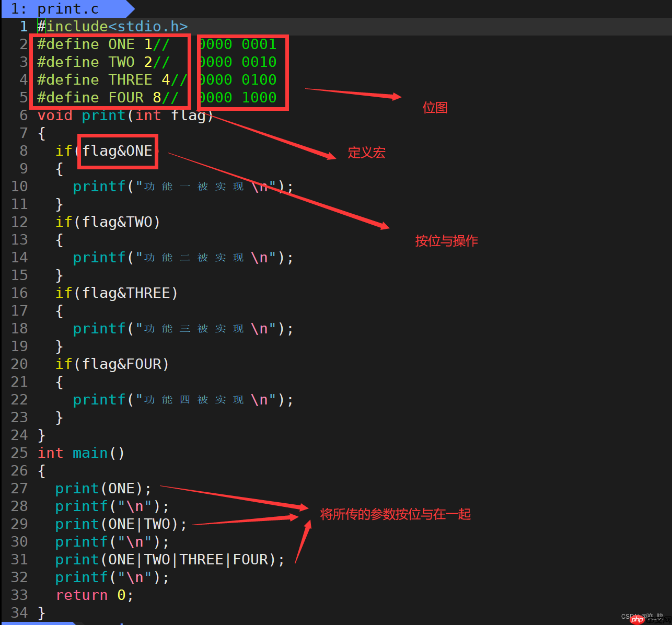
Task: Click the 将所传的参数按位与在一起 annotation text
Action: coord(395,514)
